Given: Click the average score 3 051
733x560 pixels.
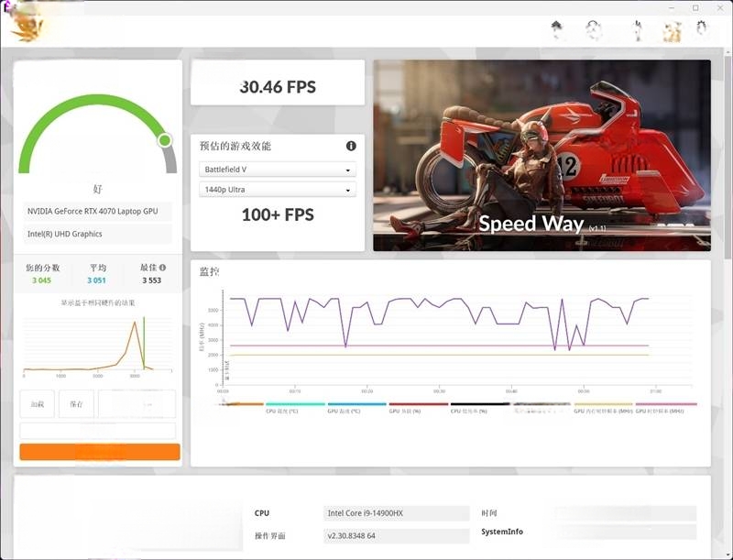Looking at the screenshot, I should click(96, 280).
